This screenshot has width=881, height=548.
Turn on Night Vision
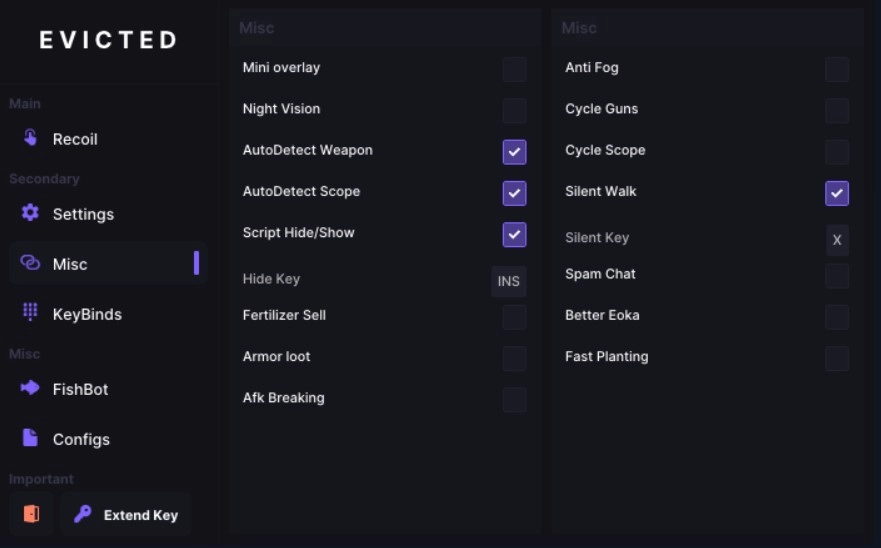coord(514,110)
